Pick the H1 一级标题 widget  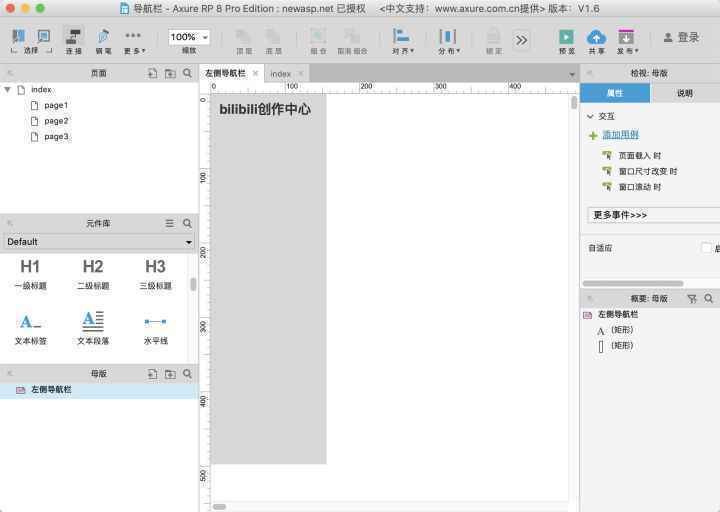30,274
